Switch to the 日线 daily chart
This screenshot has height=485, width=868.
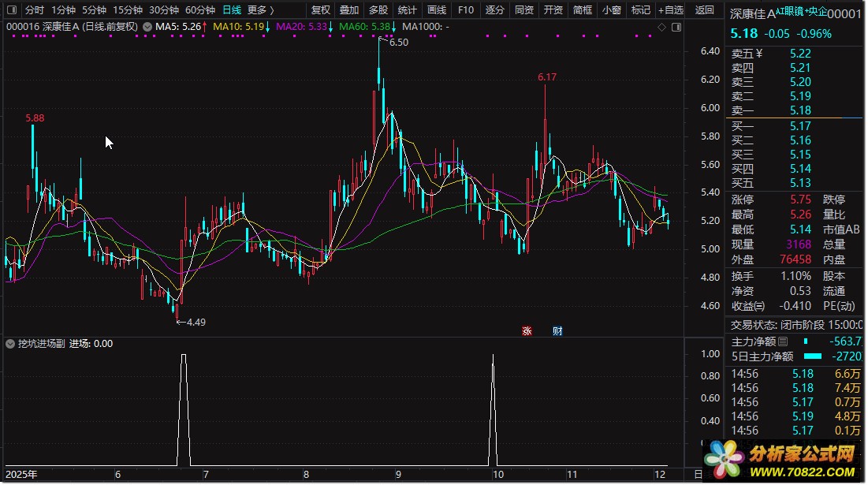232,10
